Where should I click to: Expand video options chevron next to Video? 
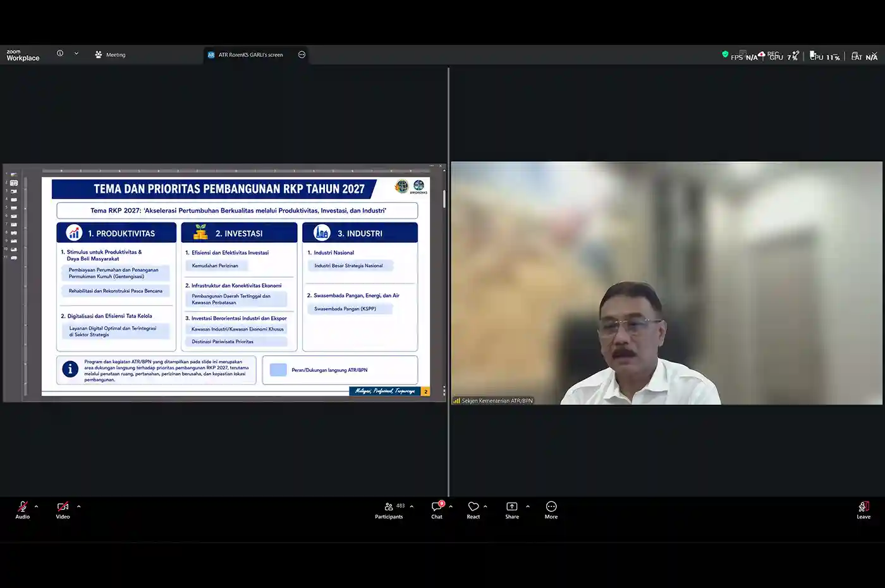point(78,506)
